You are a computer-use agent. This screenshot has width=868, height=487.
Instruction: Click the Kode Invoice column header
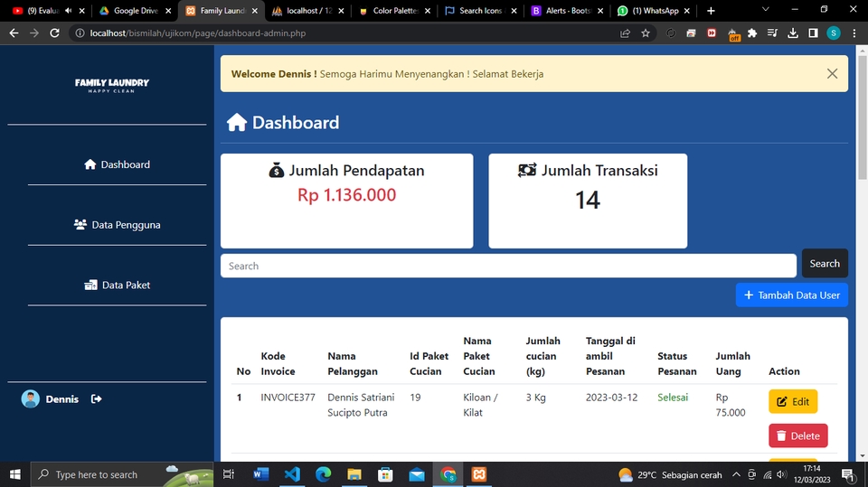pyautogui.click(x=278, y=363)
